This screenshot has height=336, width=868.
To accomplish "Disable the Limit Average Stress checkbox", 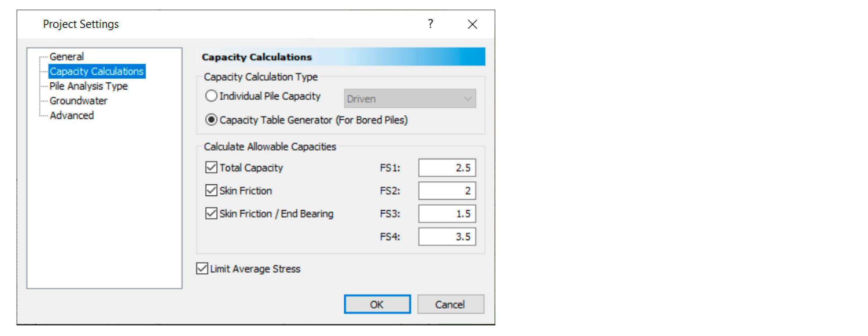I will pos(202,268).
